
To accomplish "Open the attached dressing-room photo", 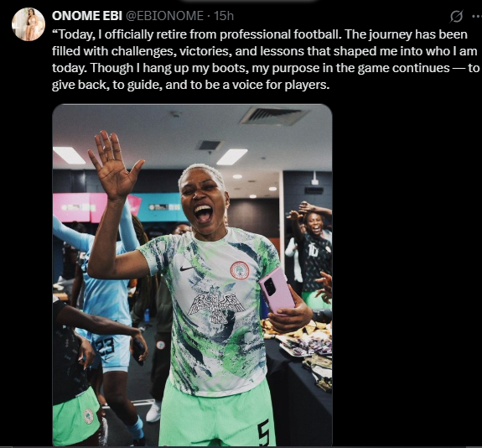I will tap(192, 275).
